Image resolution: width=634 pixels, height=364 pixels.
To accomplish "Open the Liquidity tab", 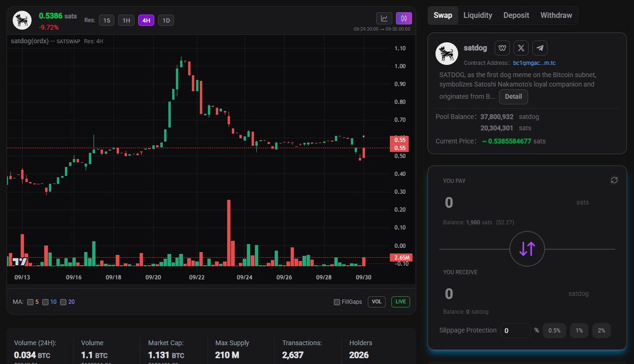I will point(478,15).
